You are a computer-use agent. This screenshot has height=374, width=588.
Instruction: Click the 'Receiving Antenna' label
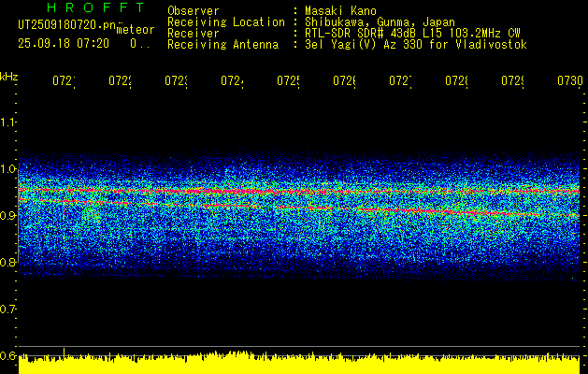222,45
